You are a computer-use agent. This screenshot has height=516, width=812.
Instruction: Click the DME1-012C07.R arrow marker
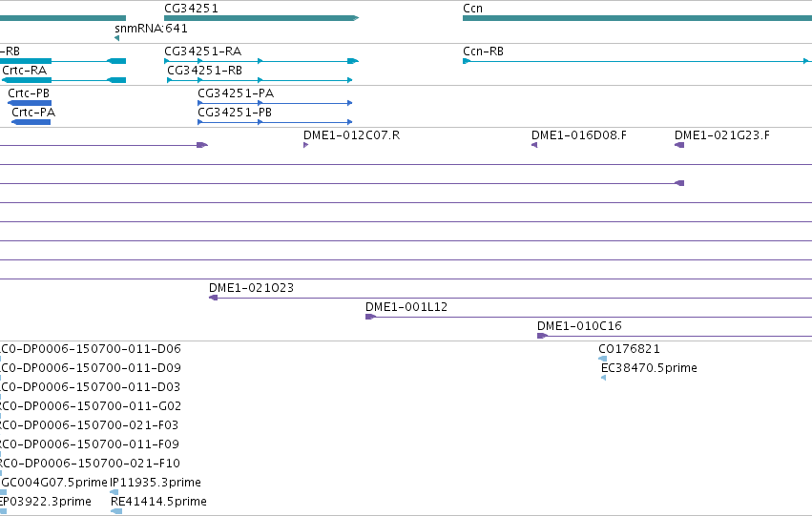[306, 145]
